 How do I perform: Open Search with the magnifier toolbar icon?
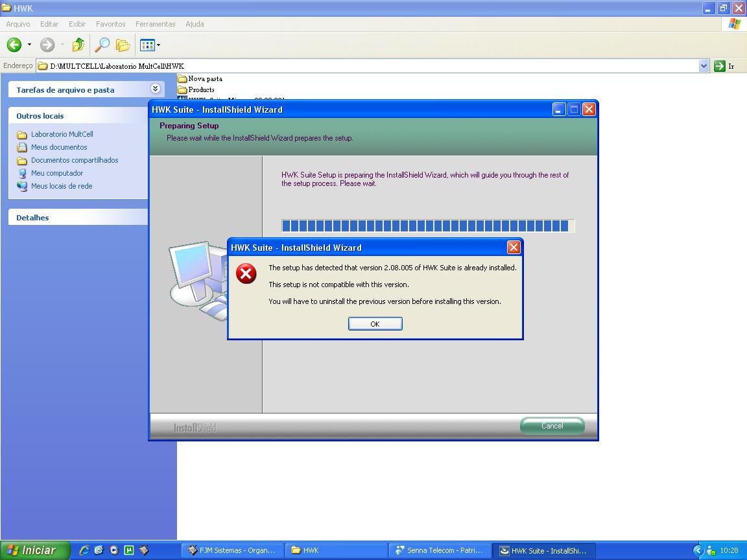pos(102,45)
